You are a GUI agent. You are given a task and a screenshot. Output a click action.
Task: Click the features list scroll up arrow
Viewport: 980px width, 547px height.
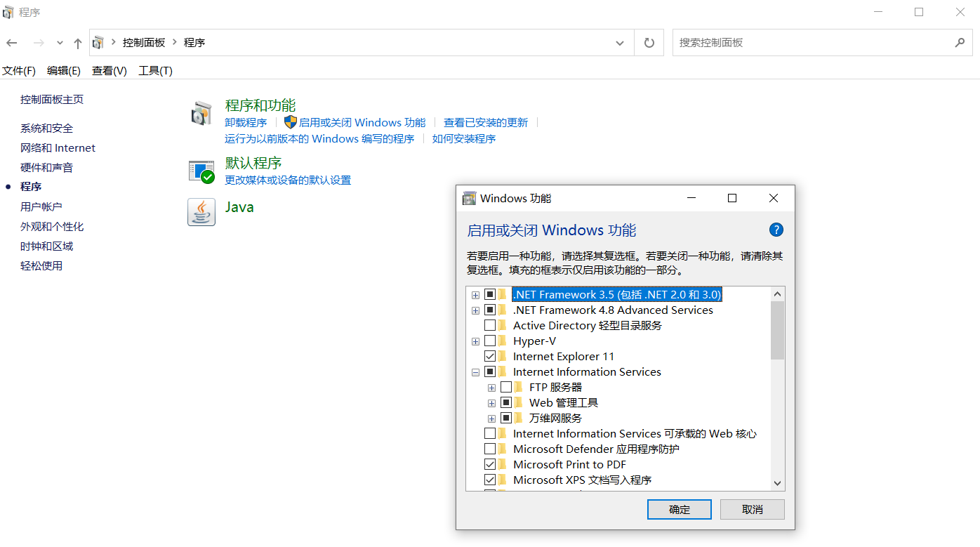coord(777,294)
